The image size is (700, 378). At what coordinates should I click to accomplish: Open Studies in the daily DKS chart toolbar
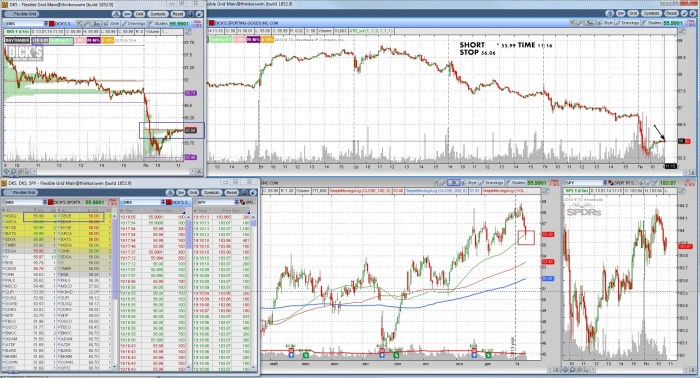pos(516,183)
